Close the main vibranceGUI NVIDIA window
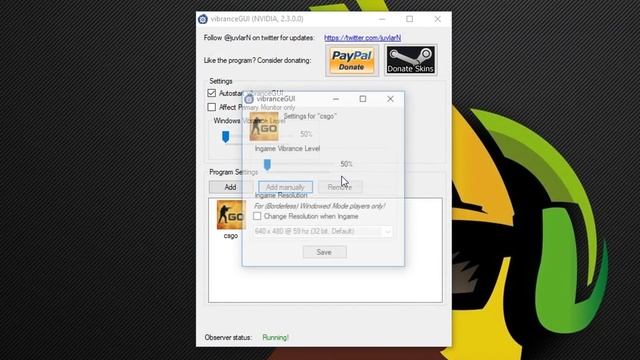Screen dimensions: 640x360 [x=438, y=19]
